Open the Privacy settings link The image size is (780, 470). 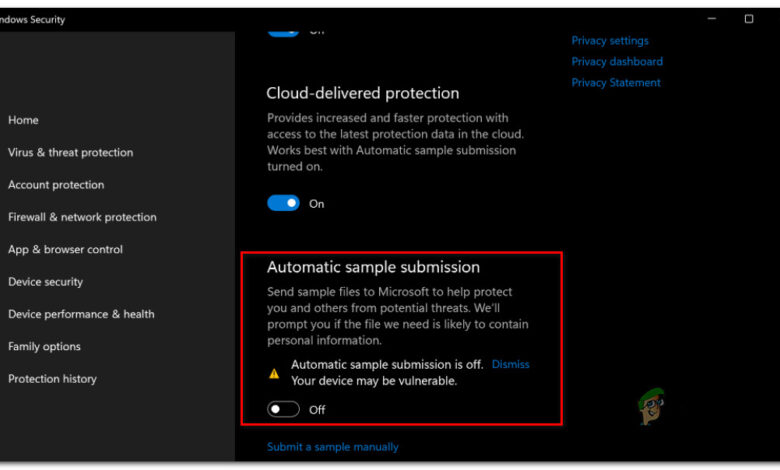click(x=610, y=41)
